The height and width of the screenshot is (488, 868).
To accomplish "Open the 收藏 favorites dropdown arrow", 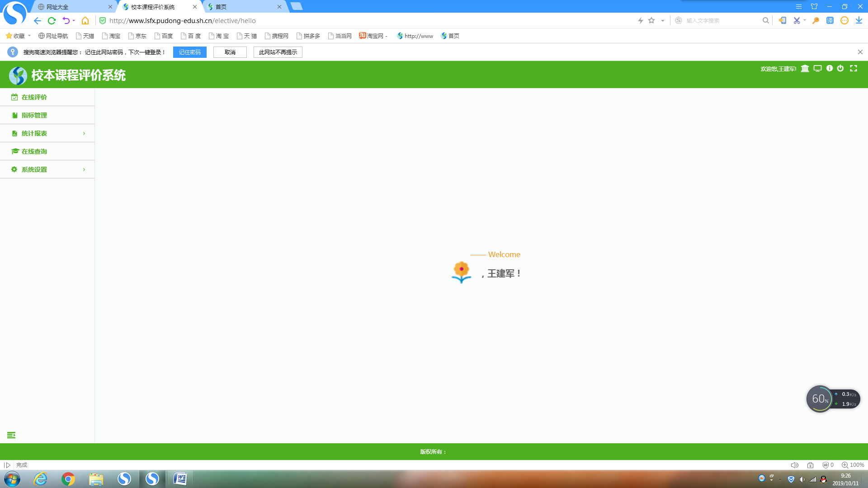I will [x=29, y=36].
